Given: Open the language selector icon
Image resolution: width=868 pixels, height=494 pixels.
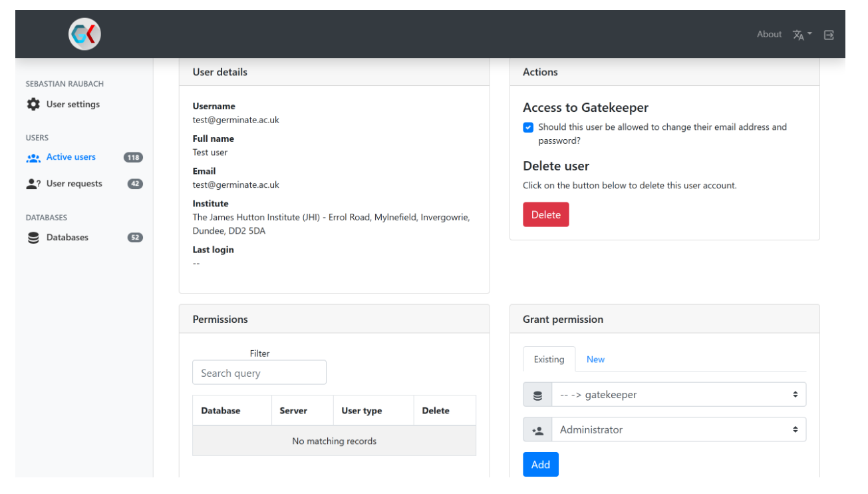Looking at the screenshot, I should 799,35.
